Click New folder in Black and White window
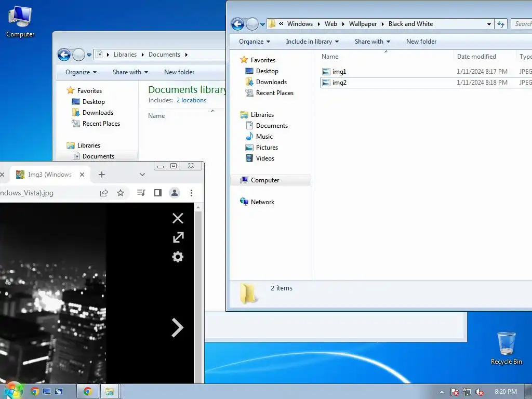The width and height of the screenshot is (532, 399). [421, 42]
